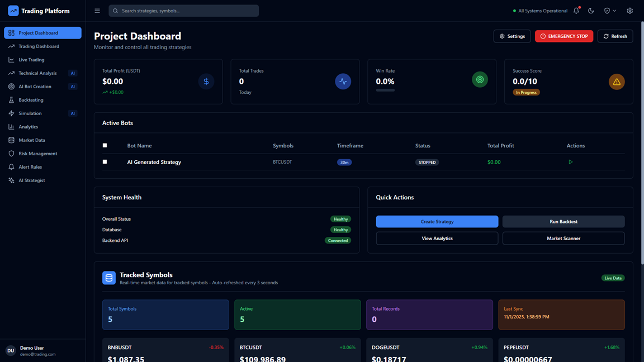Click the Create Strategy button
Viewport: 644px width, 362px height.
tap(437, 222)
